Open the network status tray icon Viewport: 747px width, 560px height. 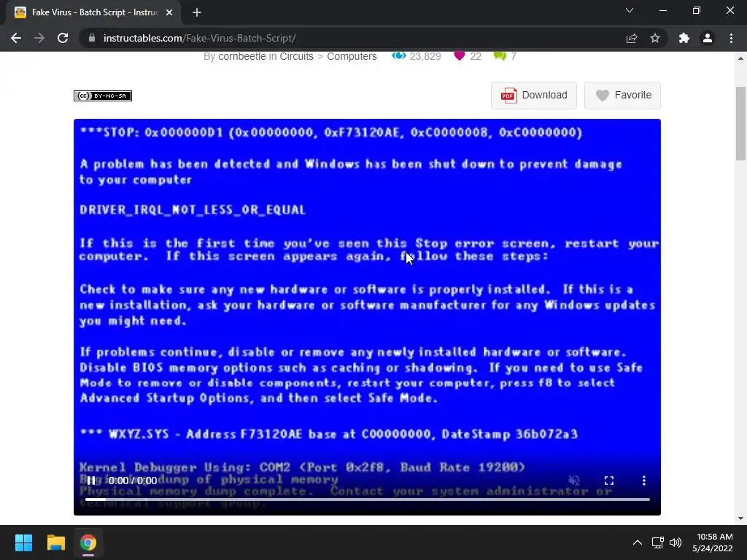[x=657, y=542]
